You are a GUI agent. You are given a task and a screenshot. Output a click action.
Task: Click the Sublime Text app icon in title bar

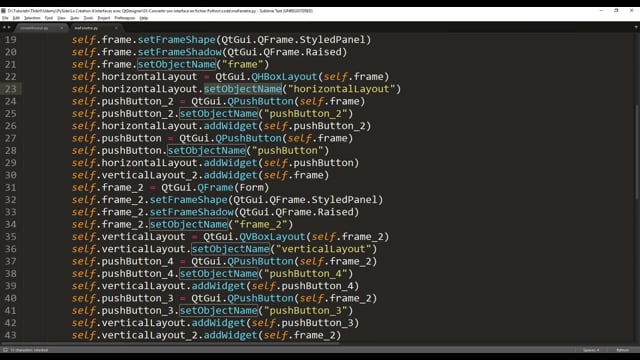point(3,11)
